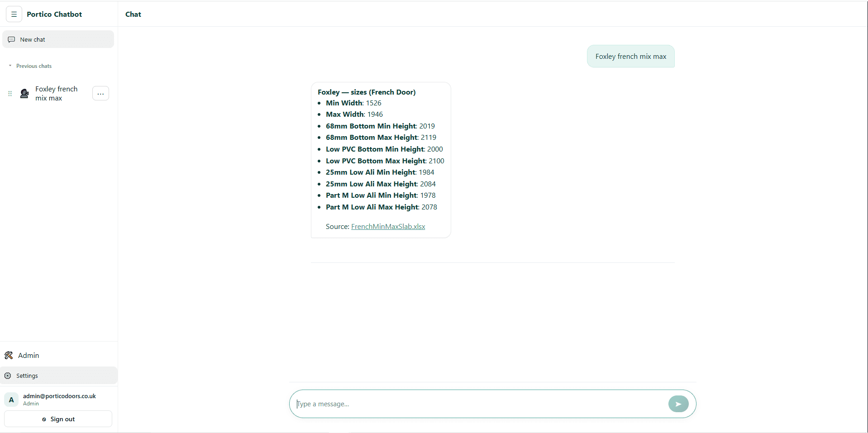Expand options on the Foxley french mix max chat
The height and width of the screenshot is (433, 868).
click(x=100, y=93)
